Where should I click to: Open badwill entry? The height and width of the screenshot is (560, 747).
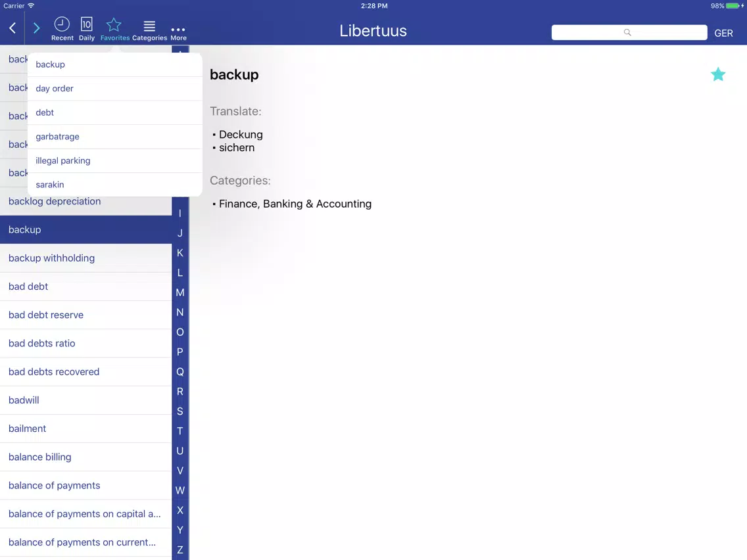click(85, 400)
